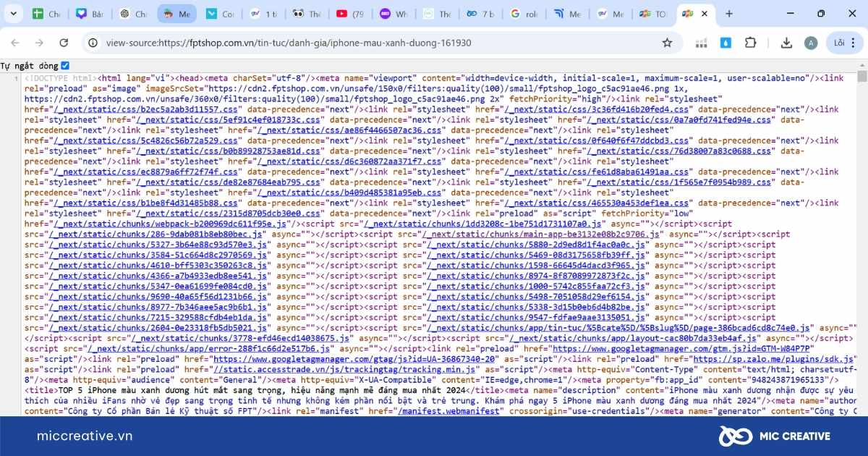Open link 0f640f6f47ddcbd3.css
868x456 pixels.
tap(597, 140)
